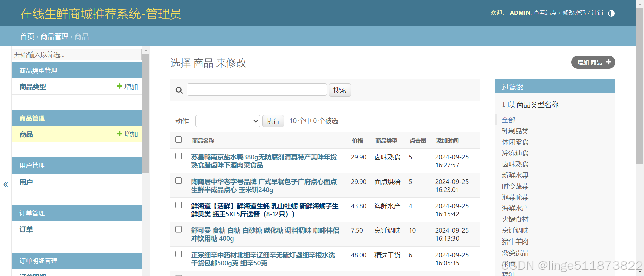Filter products by 冷冻速食
The image size is (644, 276).
(515, 153)
